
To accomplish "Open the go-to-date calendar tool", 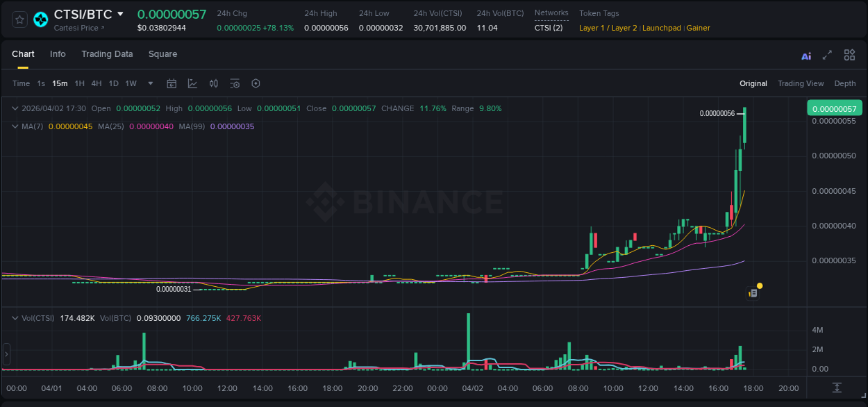I will [x=172, y=83].
